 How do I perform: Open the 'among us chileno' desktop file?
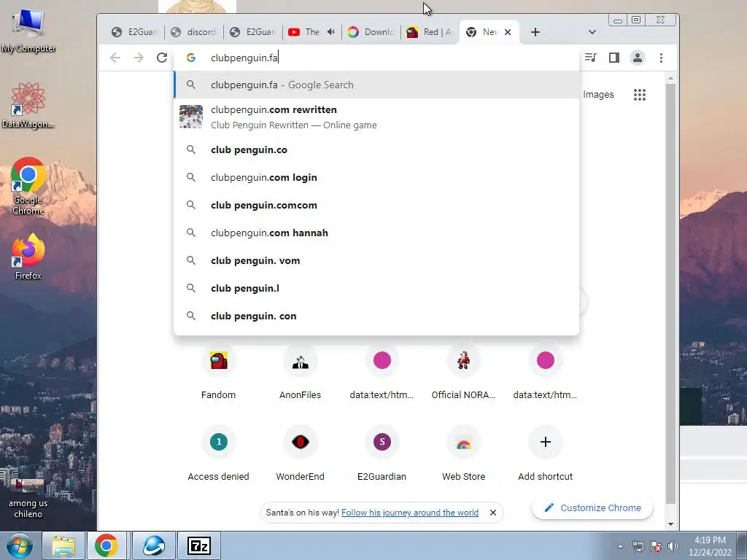coord(28,499)
